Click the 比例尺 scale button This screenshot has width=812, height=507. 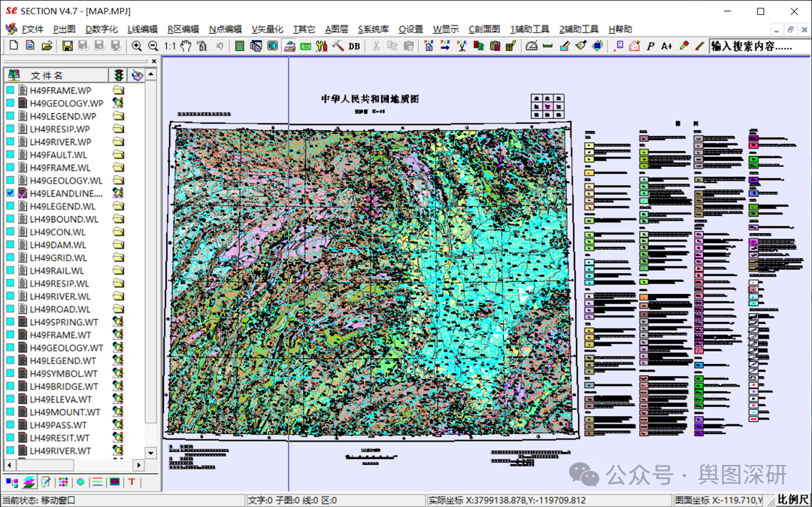pos(792,500)
